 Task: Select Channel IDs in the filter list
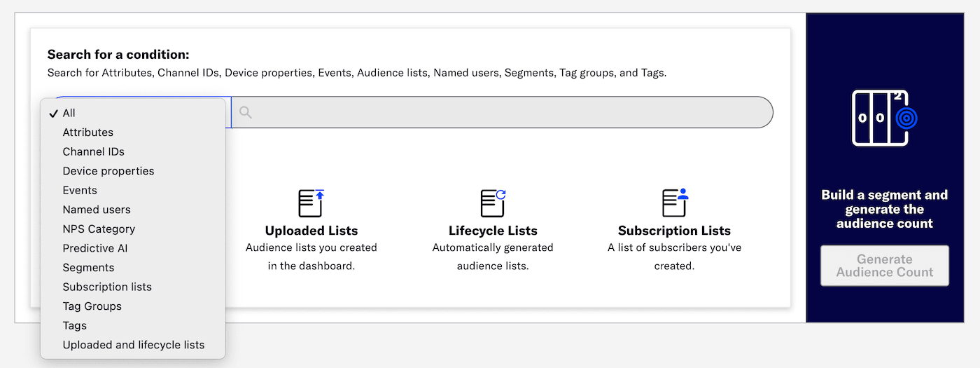(x=93, y=151)
